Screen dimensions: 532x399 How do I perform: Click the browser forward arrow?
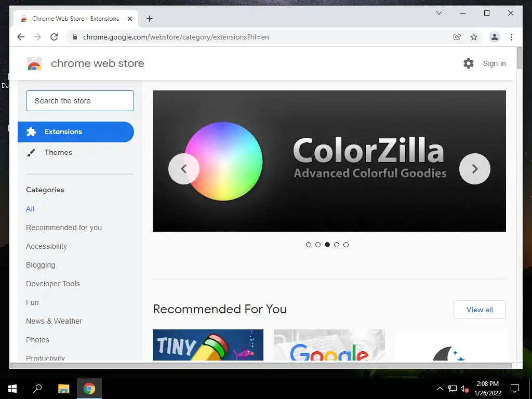click(x=37, y=37)
